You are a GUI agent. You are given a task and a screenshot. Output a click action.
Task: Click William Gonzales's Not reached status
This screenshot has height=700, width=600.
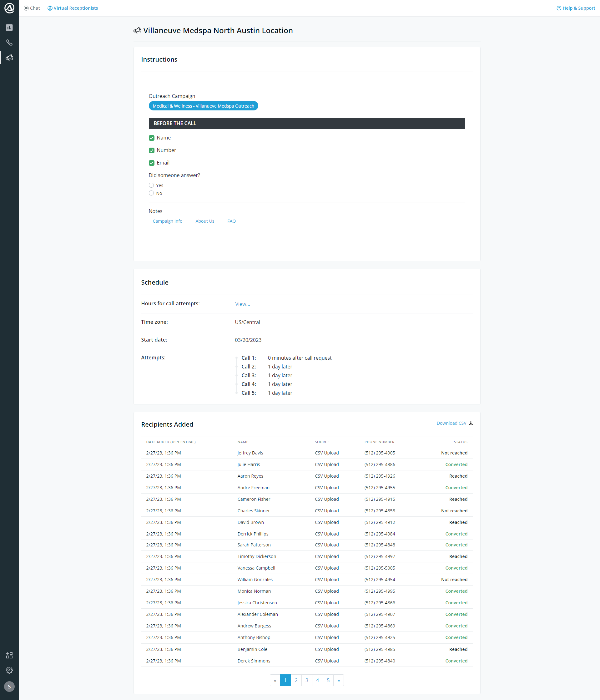pyautogui.click(x=454, y=579)
